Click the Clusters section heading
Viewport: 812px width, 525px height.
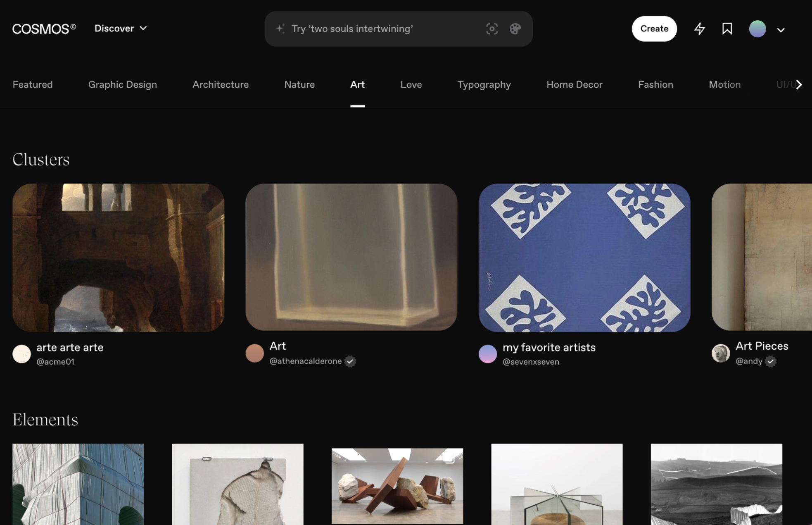click(x=41, y=160)
